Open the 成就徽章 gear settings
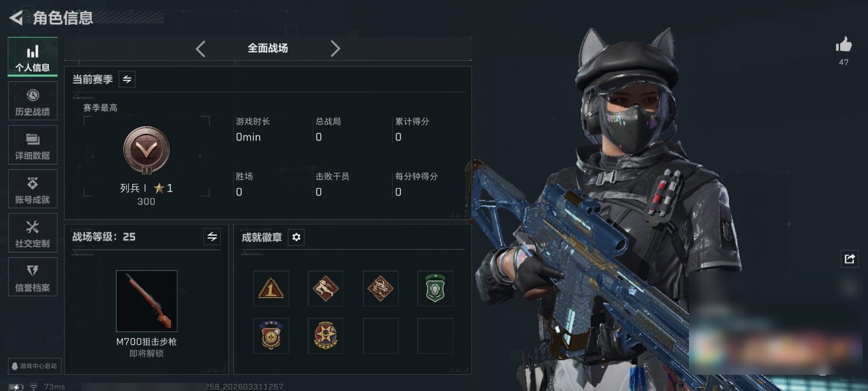The width and height of the screenshot is (868, 391). (296, 237)
